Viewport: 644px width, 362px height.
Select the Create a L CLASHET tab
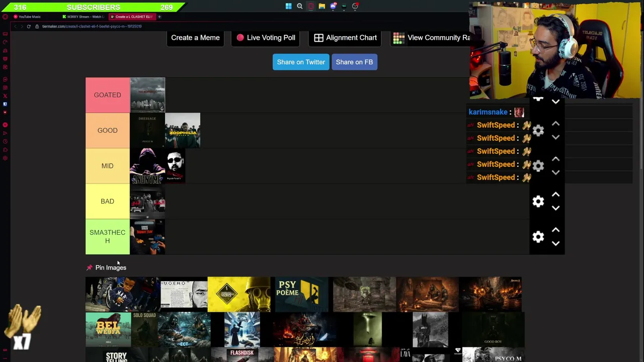click(132, 17)
